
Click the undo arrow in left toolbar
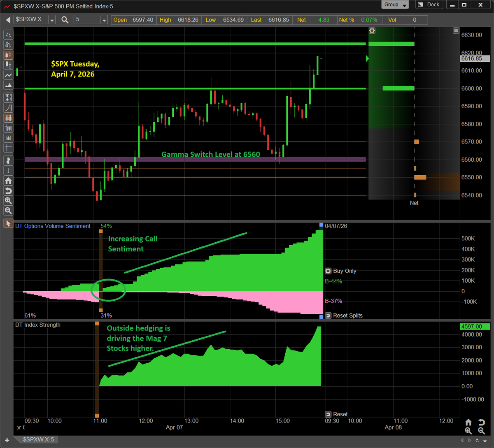tap(8, 190)
